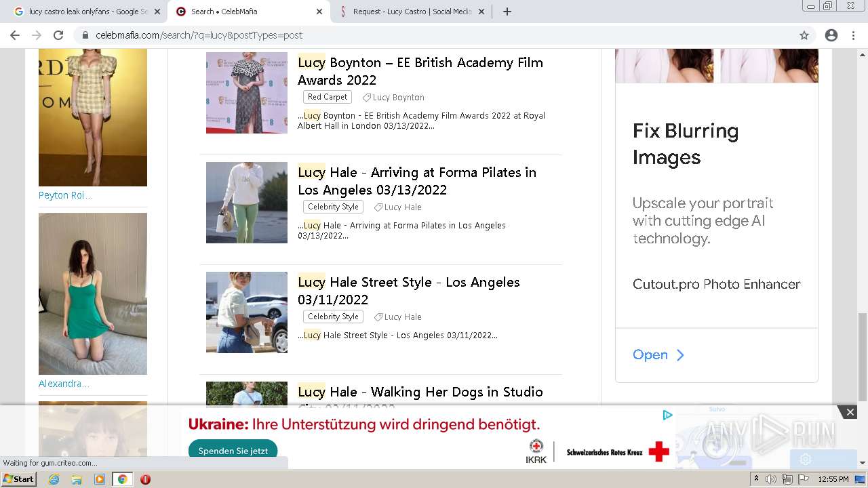Screen dimensions: 868x488
Task: Click the Action Center flag icon
Action: (x=804, y=479)
